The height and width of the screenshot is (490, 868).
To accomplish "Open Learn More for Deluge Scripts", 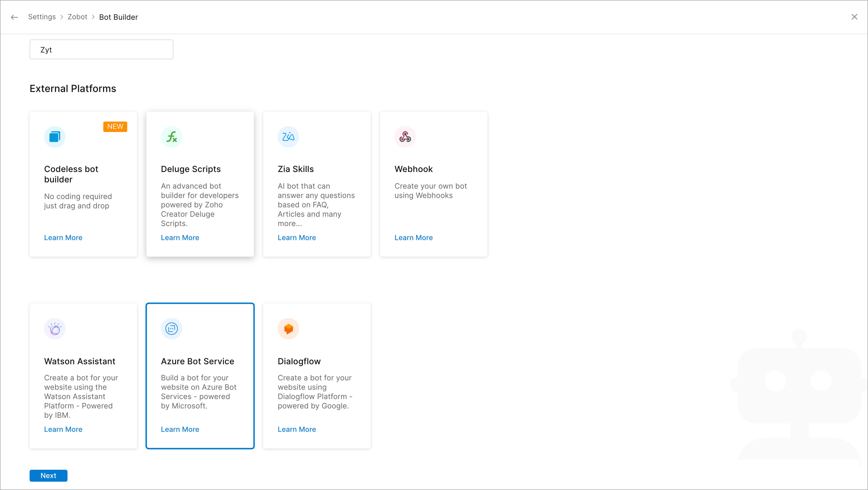I will coord(180,237).
